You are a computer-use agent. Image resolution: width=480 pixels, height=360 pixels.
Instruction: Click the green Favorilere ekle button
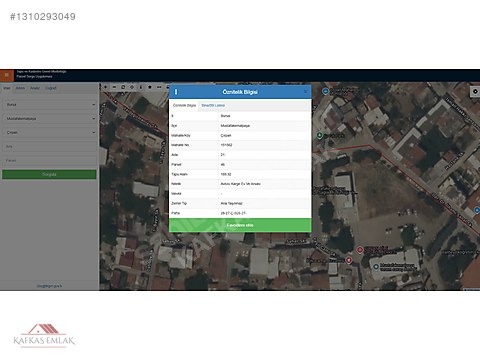click(x=240, y=225)
